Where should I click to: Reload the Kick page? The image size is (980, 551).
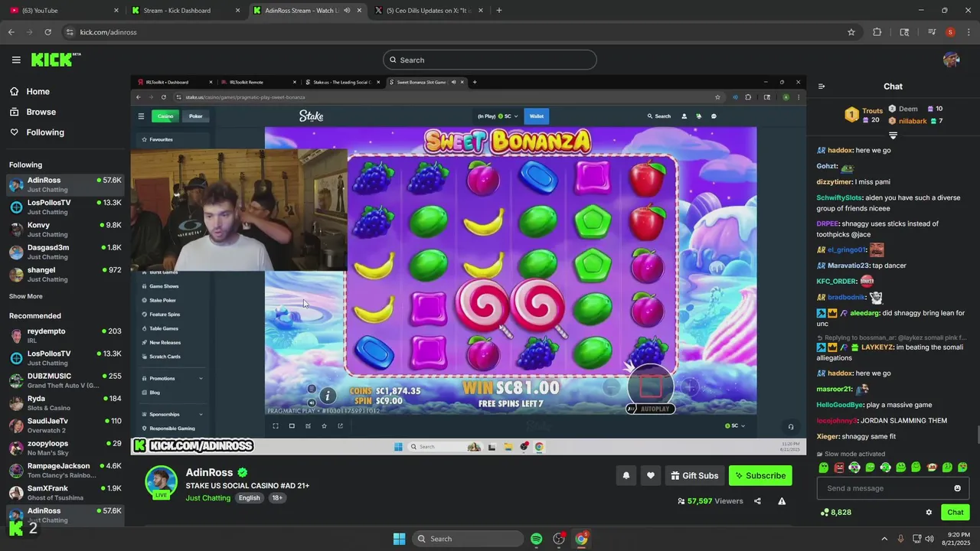pos(47,32)
